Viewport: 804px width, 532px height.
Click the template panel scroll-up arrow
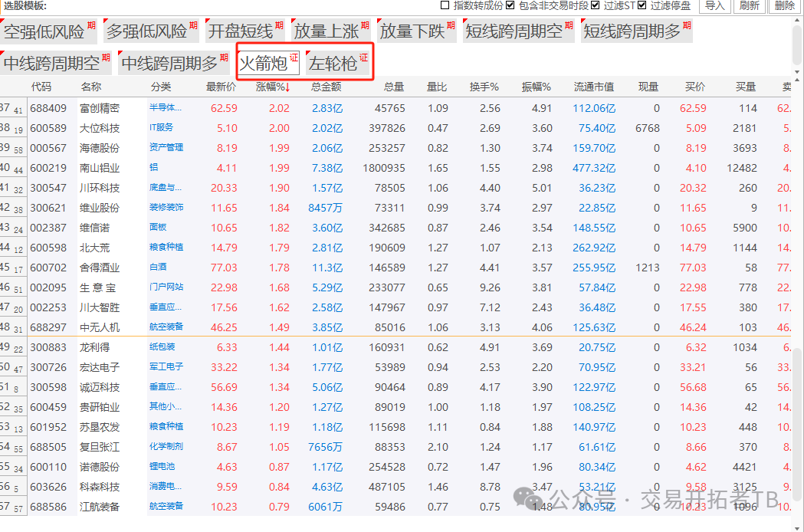click(x=797, y=21)
